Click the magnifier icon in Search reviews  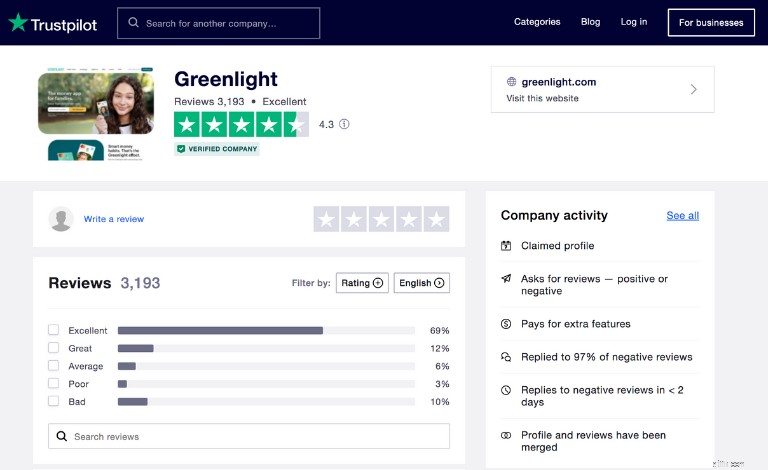61,436
